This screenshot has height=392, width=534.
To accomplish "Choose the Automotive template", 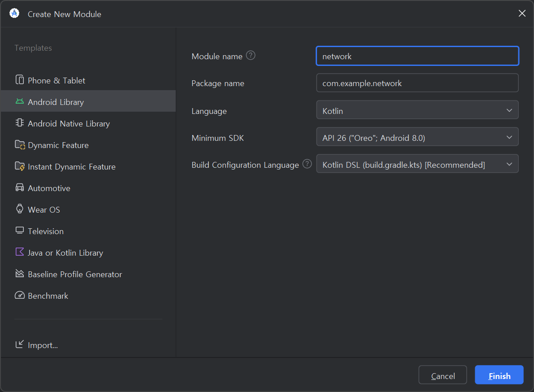I will [88, 188].
